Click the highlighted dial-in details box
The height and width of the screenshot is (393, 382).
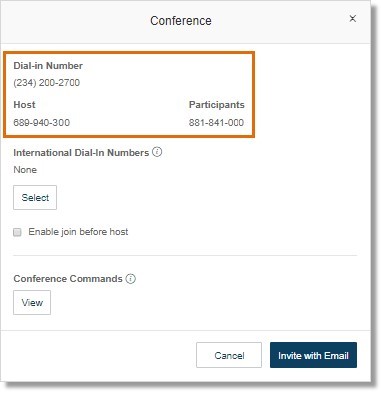(129, 94)
